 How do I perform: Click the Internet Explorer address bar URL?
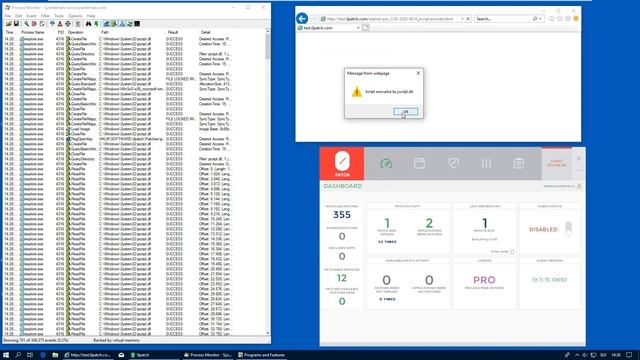390,19
